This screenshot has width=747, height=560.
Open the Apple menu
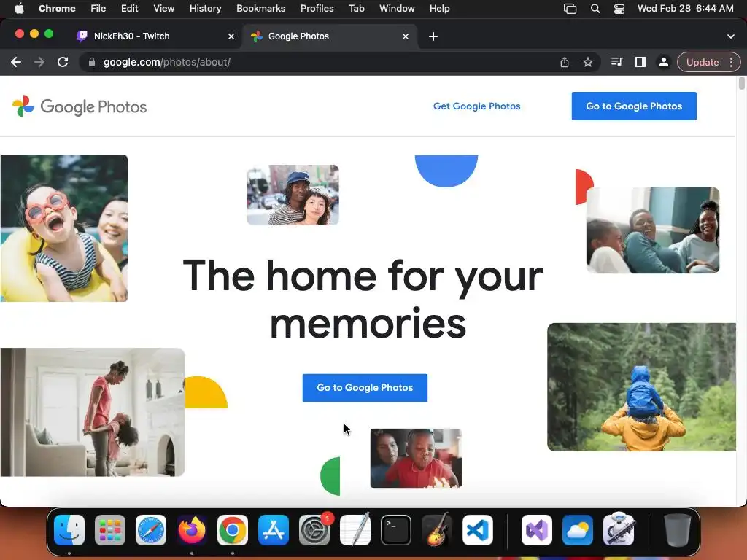click(x=19, y=9)
